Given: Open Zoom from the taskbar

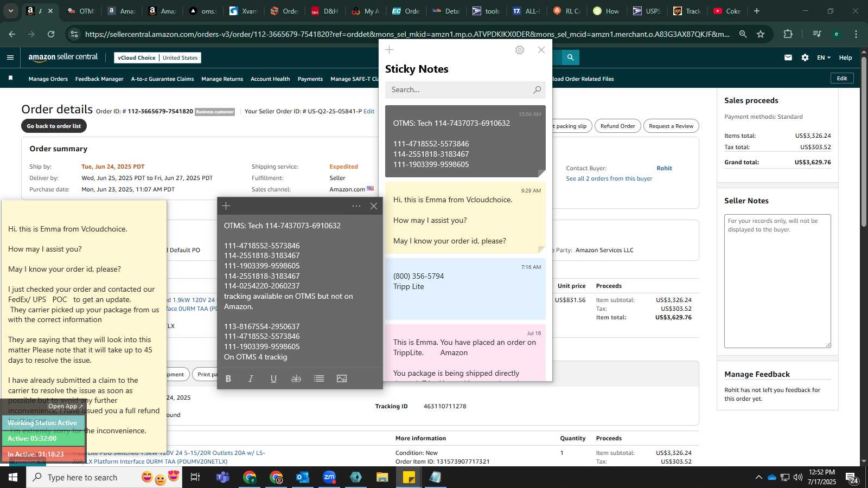Looking at the screenshot, I should (329, 477).
